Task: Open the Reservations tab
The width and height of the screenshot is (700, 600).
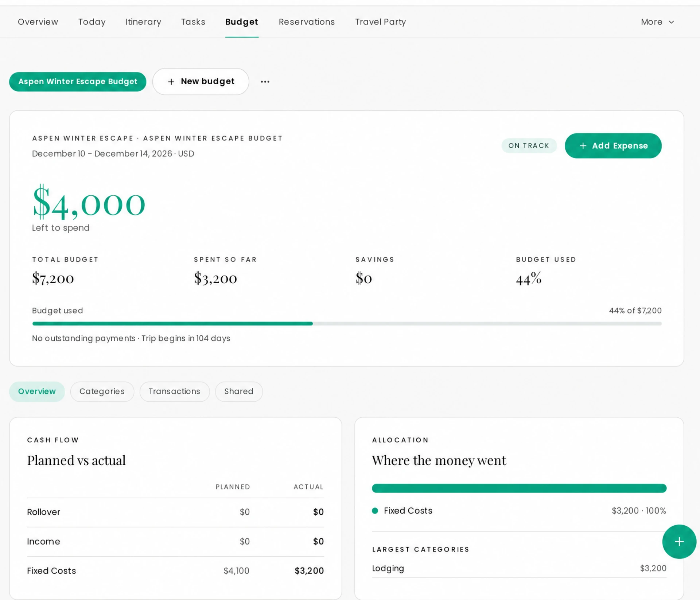Action: tap(307, 22)
